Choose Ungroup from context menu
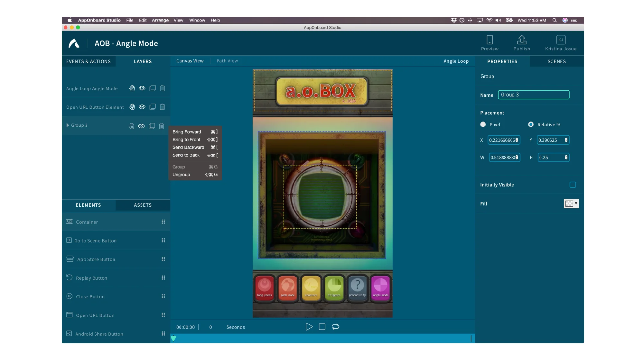 (x=195, y=175)
